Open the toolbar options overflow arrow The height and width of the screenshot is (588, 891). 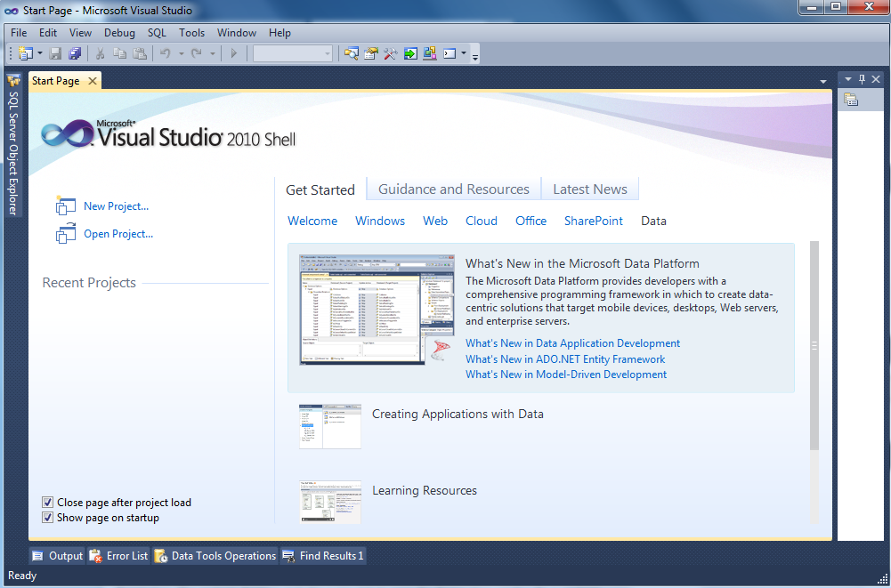pyautogui.click(x=475, y=56)
